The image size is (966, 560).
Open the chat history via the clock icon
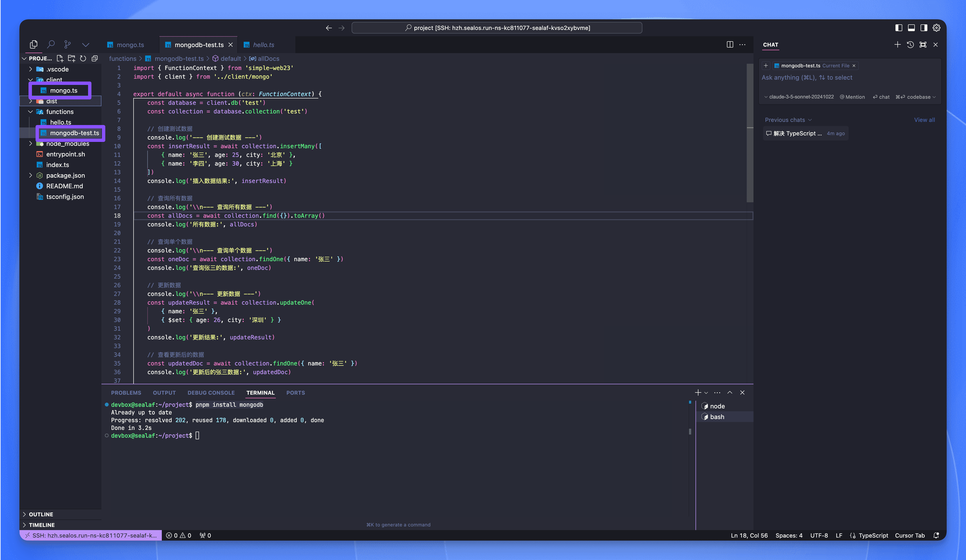coord(910,44)
